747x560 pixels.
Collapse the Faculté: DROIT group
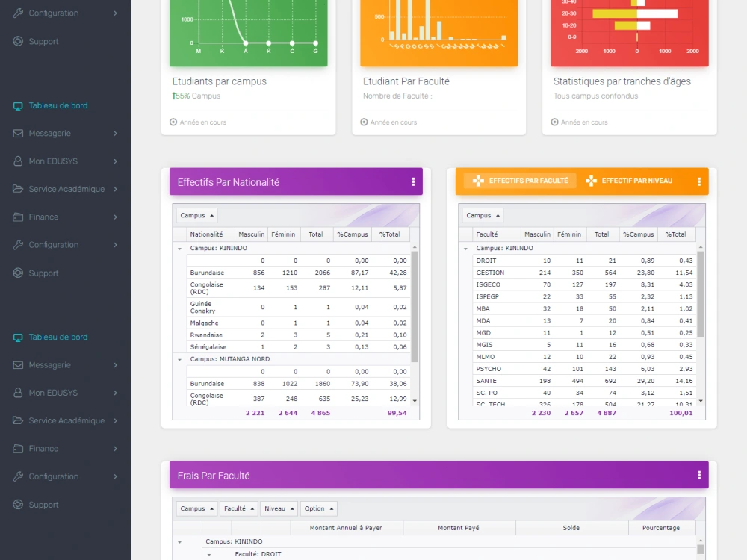click(209, 555)
